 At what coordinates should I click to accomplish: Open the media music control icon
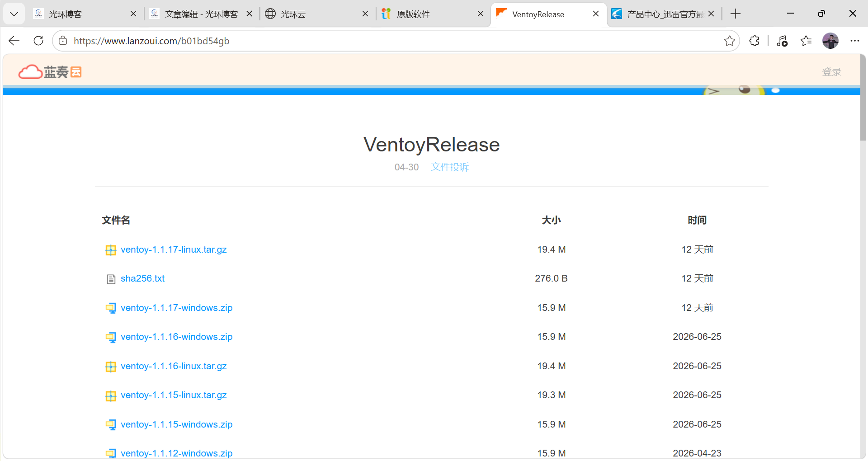(782, 41)
